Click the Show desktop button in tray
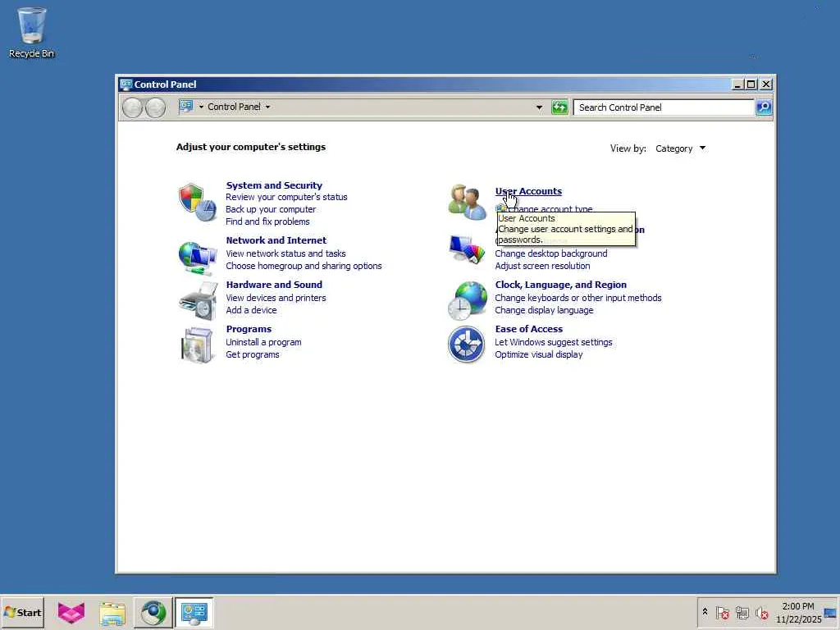840x630 pixels. (x=830, y=613)
